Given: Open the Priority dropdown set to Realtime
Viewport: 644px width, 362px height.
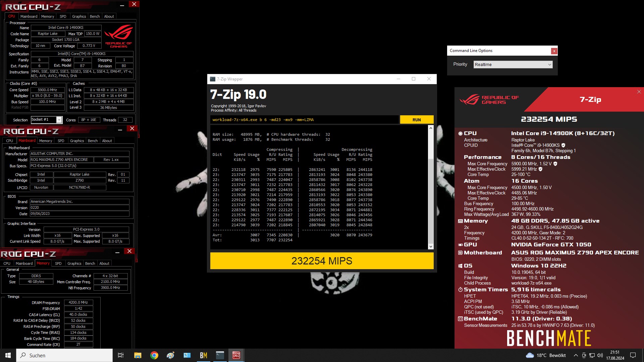Looking at the screenshot, I should [513, 64].
